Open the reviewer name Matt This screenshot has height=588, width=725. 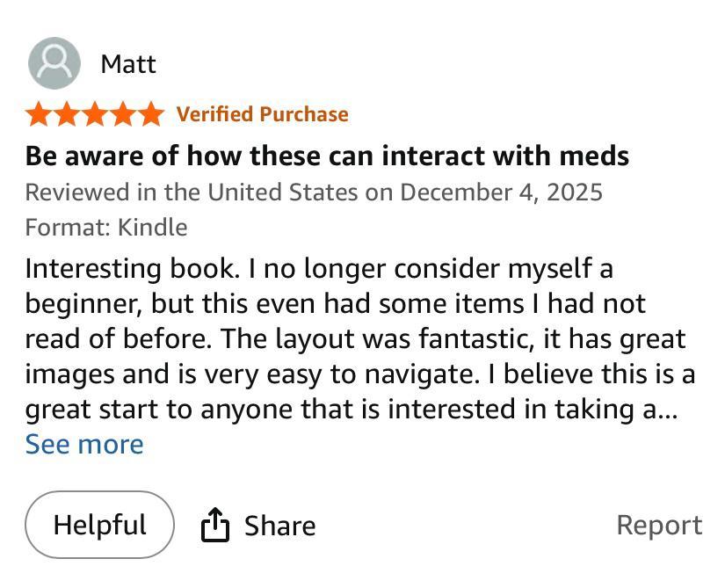pos(128,64)
